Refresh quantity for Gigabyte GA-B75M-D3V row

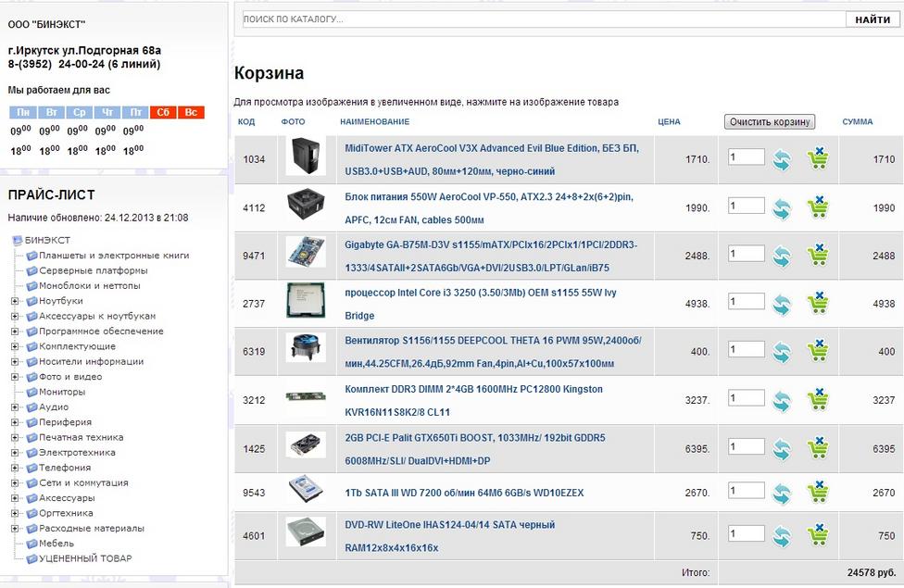(782, 256)
